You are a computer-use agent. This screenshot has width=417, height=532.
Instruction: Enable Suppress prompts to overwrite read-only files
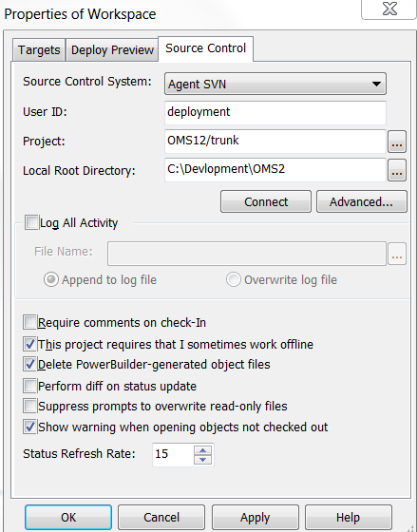coord(29,407)
